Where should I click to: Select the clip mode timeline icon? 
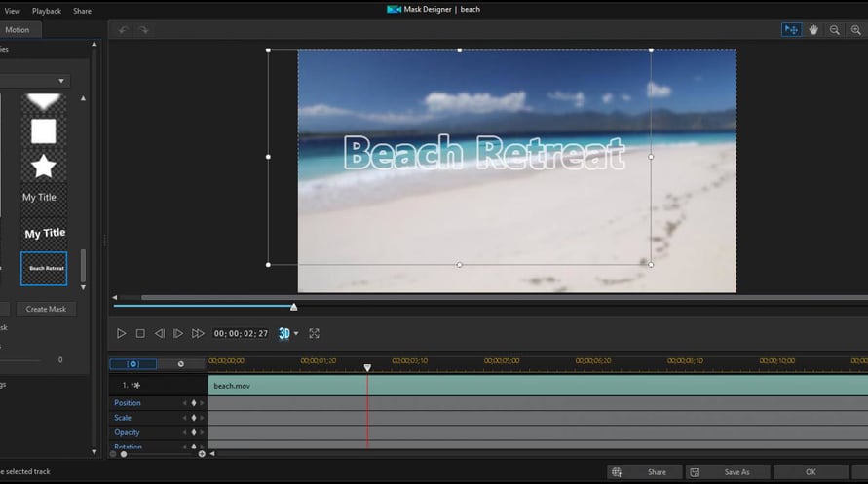(132, 364)
